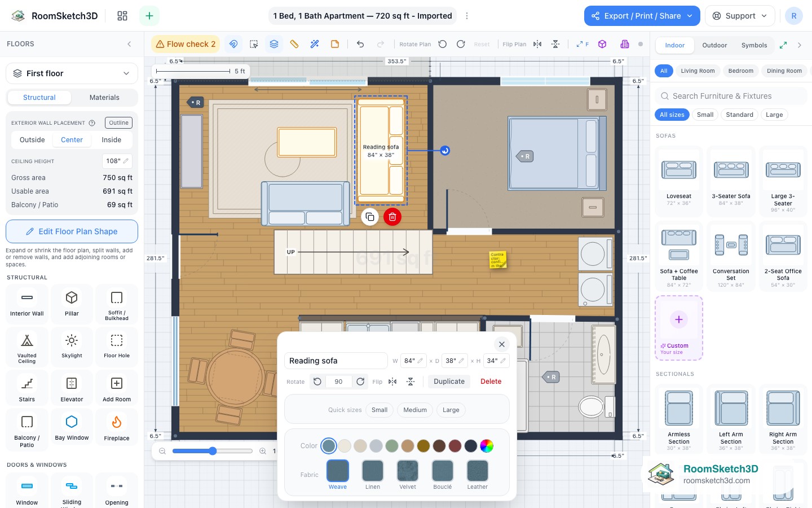Select the ruler measure tool
Image resolution: width=812 pixels, height=508 pixels.
tap(294, 44)
